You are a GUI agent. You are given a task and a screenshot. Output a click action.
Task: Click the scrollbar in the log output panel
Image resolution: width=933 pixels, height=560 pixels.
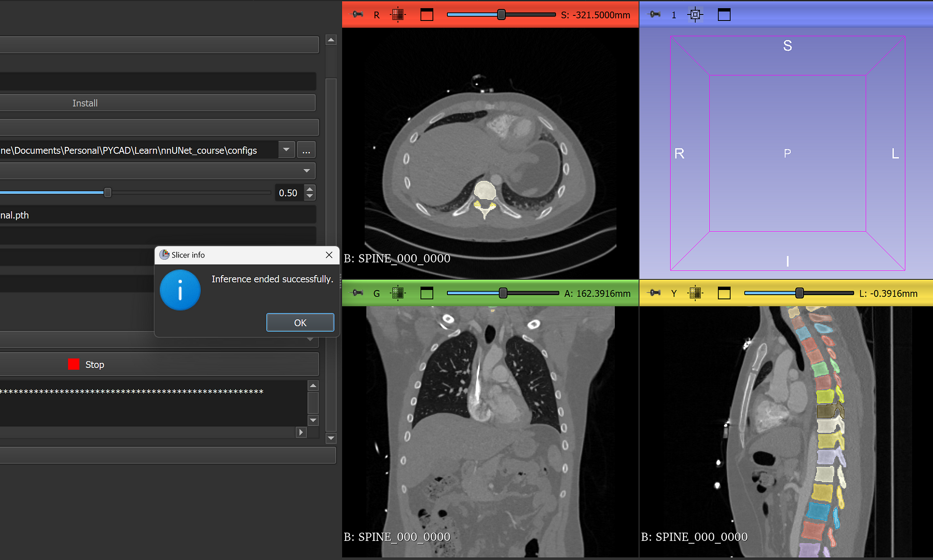click(313, 401)
